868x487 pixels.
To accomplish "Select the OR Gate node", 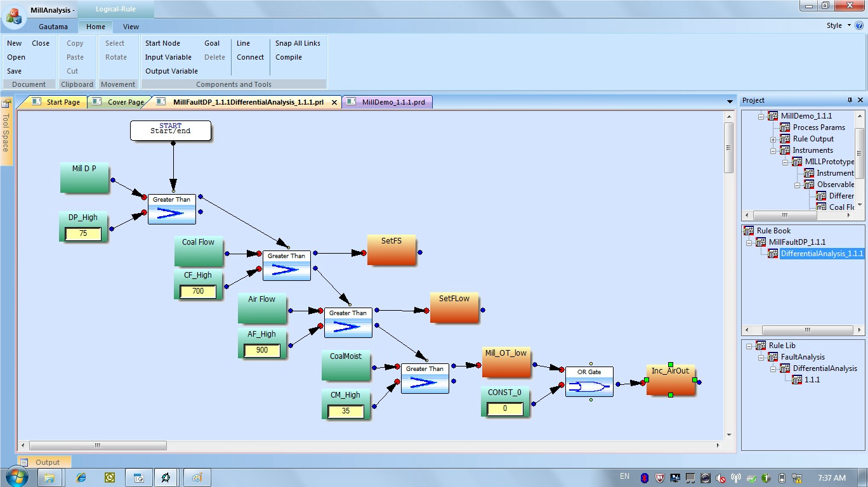I will point(589,381).
